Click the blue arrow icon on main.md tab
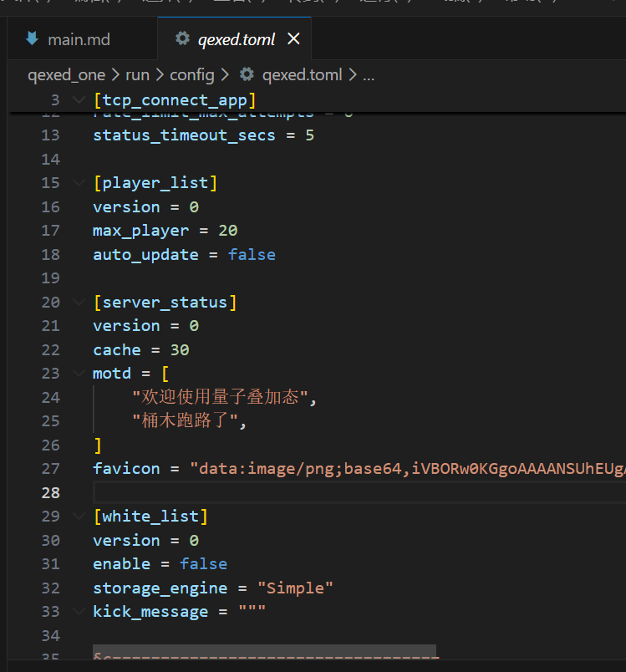626x672 pixels. pos(33,39)
